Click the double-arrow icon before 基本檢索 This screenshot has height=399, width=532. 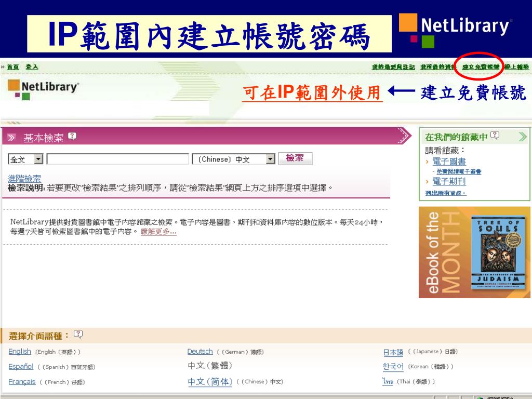[x=12, y=137]
